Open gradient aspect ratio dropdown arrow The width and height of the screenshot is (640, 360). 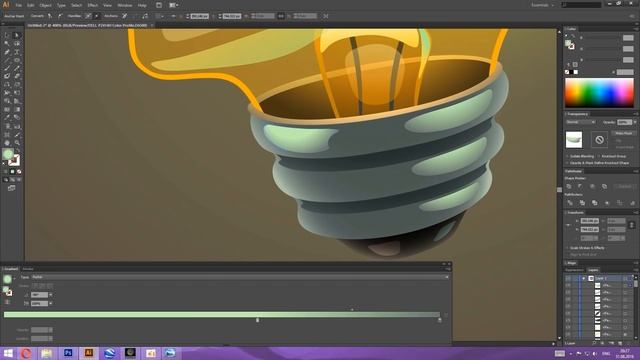[51, 304]
